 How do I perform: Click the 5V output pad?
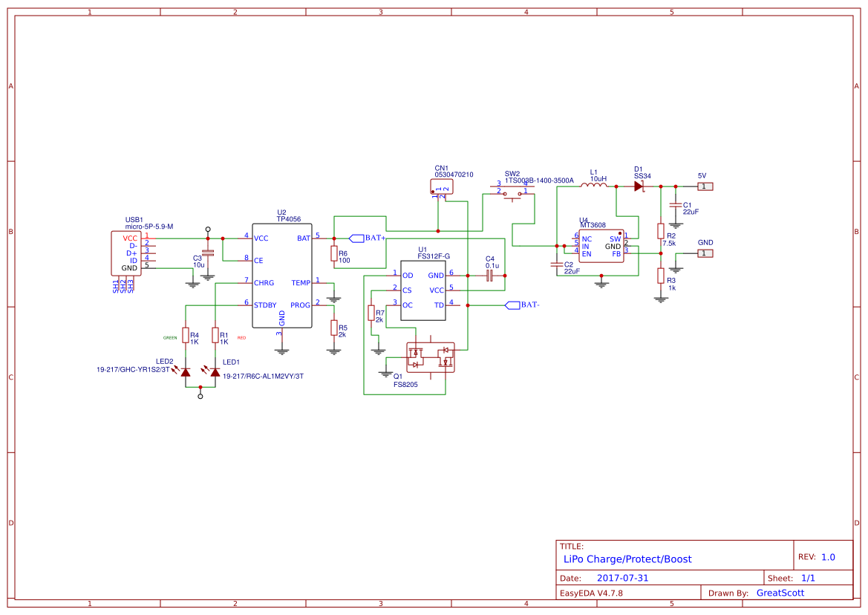point(704,186)
